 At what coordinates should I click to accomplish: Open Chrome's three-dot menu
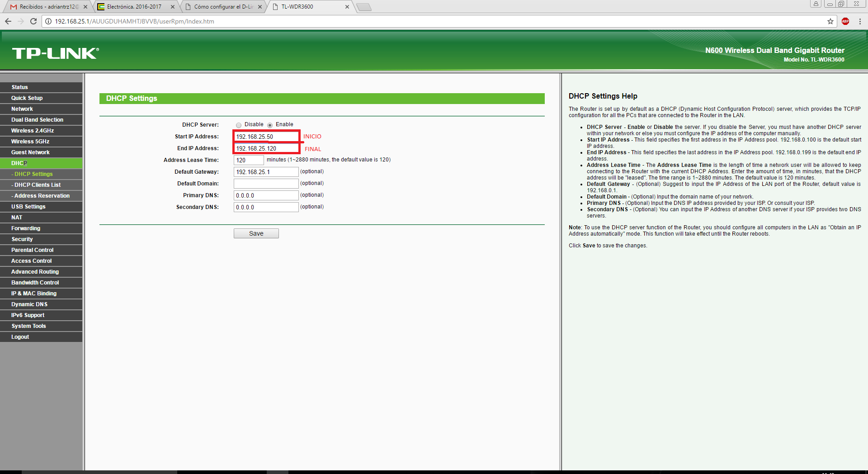[860, 21]
